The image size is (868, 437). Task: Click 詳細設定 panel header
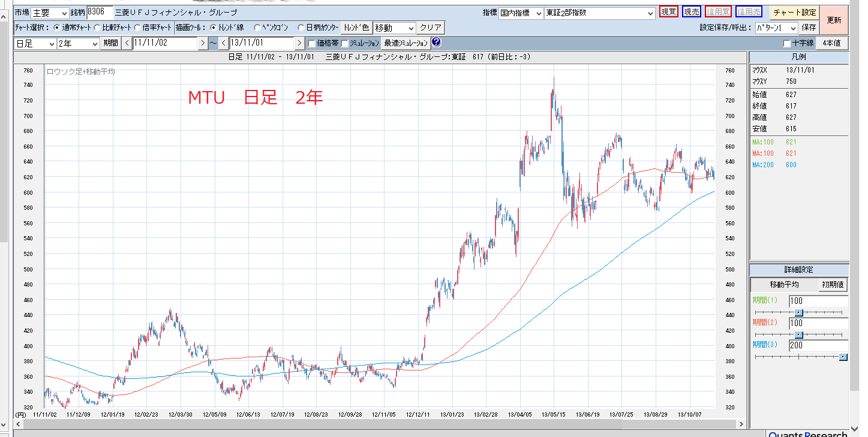pyautogui.click(x=799, y=270)
